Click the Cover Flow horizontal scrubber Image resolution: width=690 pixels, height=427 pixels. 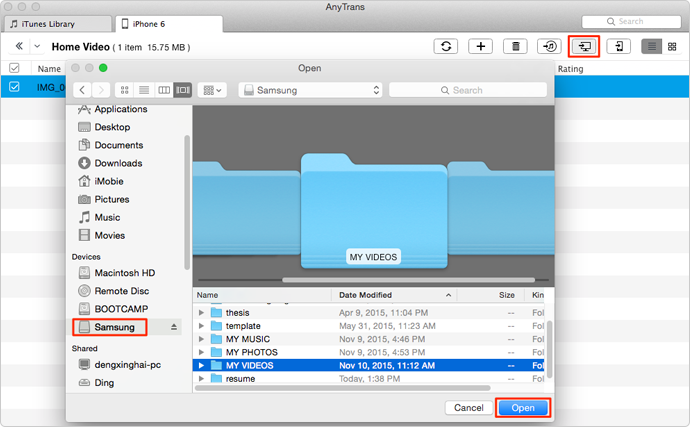(x=408, y=280)
